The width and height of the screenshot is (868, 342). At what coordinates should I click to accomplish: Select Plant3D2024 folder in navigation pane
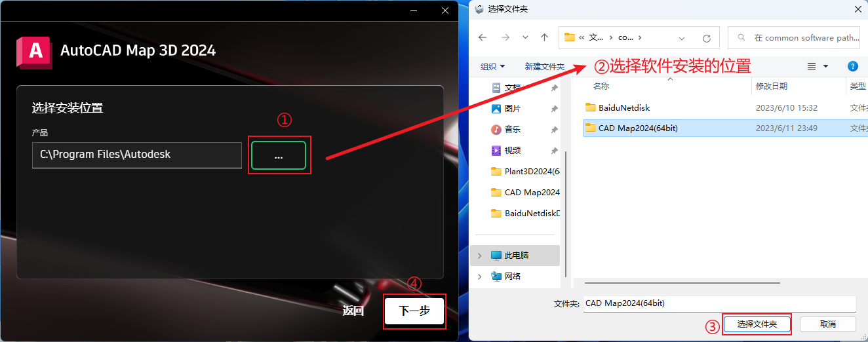click(x=524, y=171)
